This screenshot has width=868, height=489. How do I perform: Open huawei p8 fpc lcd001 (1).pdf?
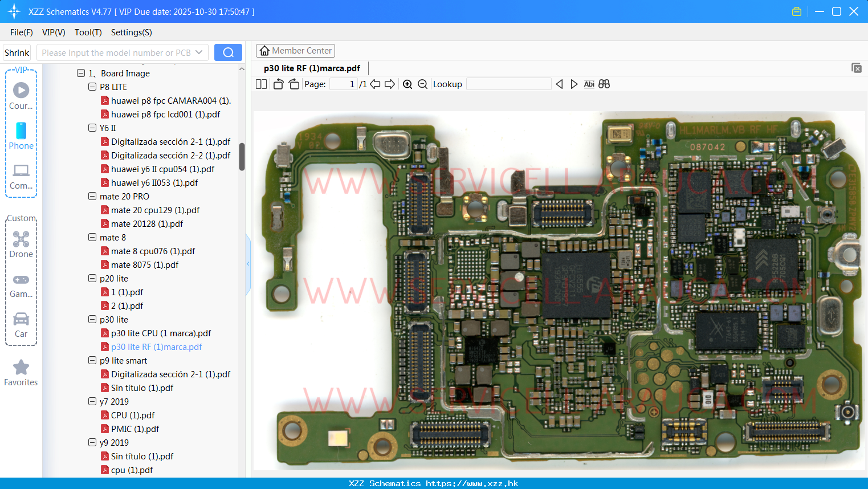pos(166,114)
